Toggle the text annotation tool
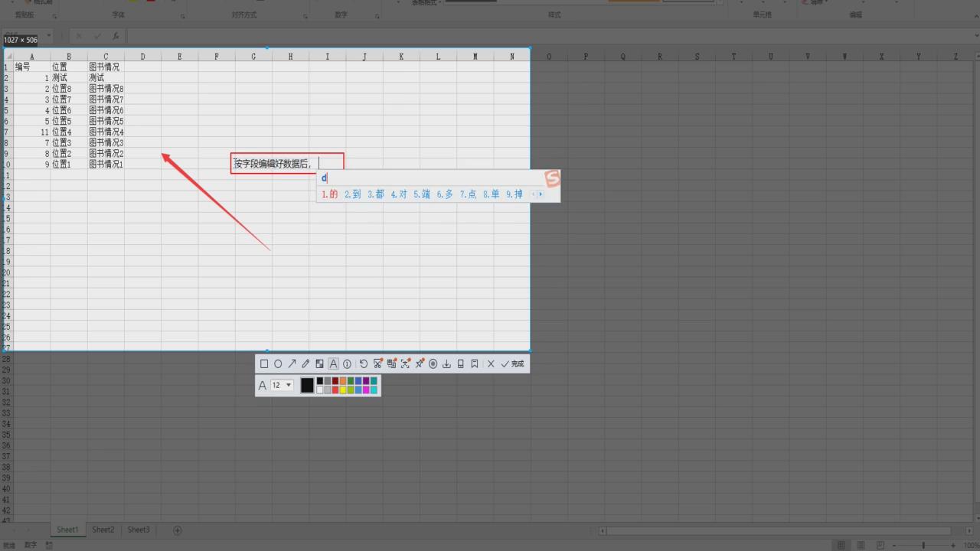This screenshot has height=551, width=980. pos(333,364)
